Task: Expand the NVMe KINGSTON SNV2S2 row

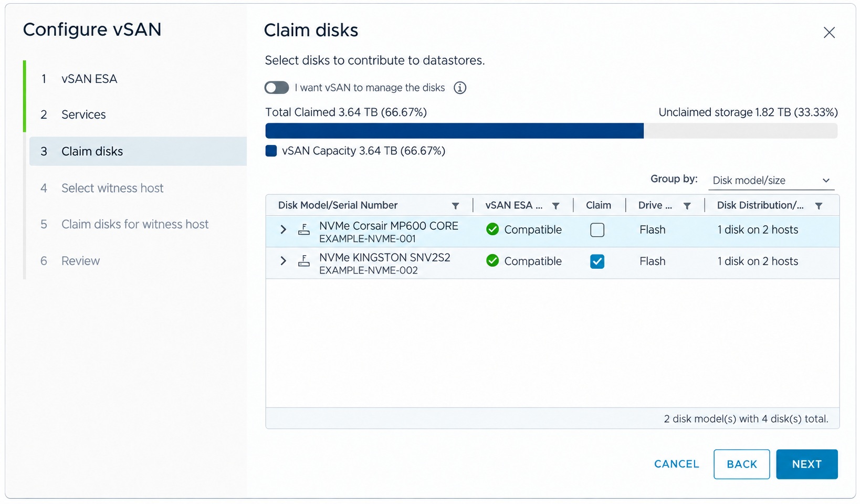Action: pos(284,261)
